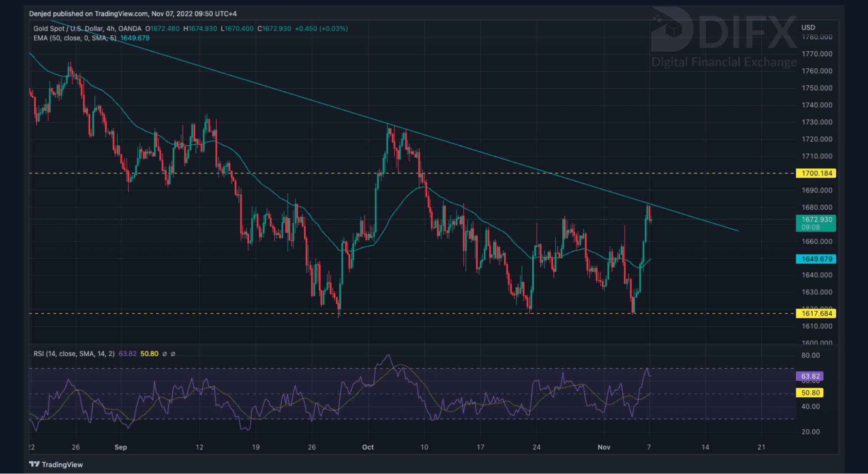Click the TradingView logo at bottom left
Image resolution: width=868 pixels, height=474 pixels.
56,464
